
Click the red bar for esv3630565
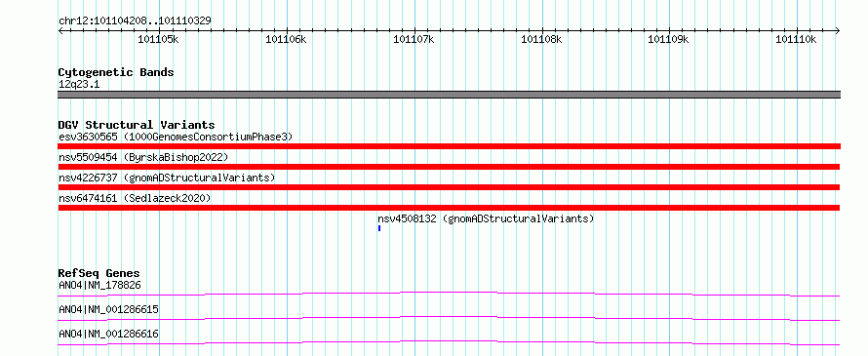[450, 146]
